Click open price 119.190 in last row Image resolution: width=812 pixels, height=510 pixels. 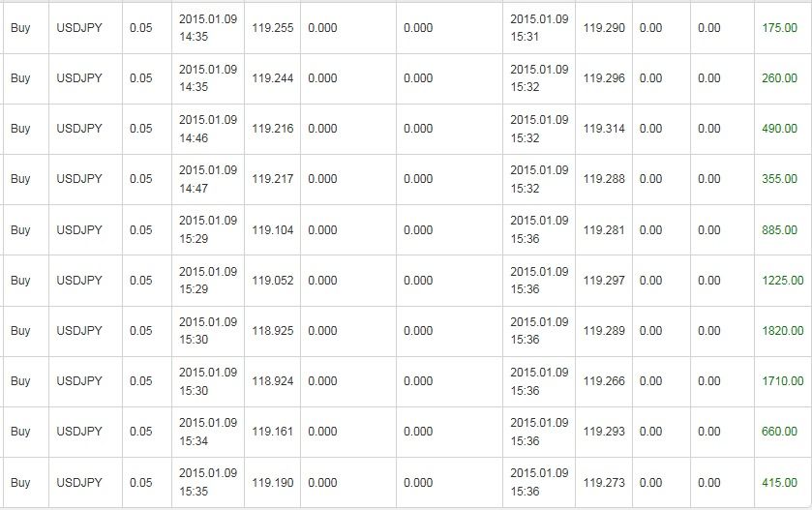272,483
